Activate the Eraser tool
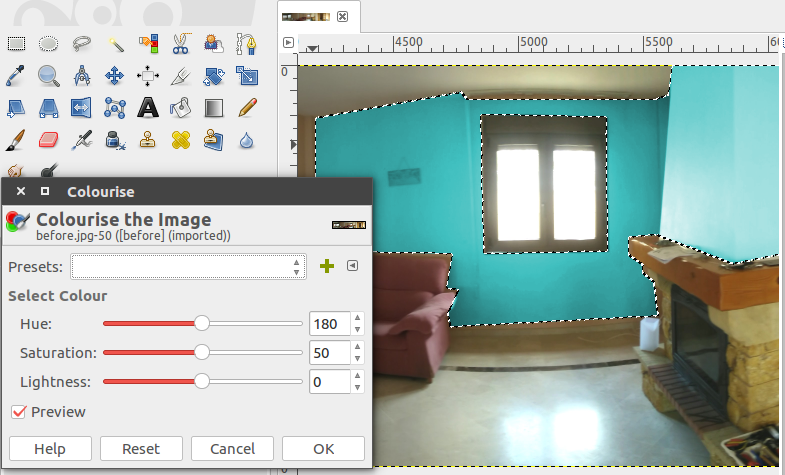The height and width of the screenshot is (475, 785). coord(49,140)
